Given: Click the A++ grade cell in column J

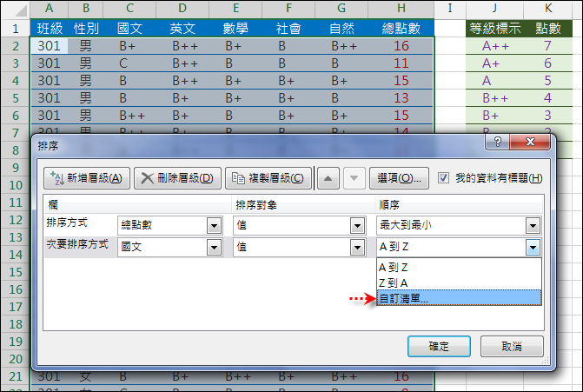Looking at the screenshot, I should click(494, 46).
